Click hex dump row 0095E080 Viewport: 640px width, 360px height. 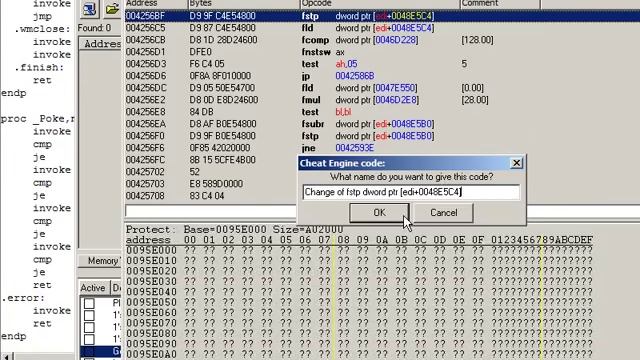pos(359,333)
